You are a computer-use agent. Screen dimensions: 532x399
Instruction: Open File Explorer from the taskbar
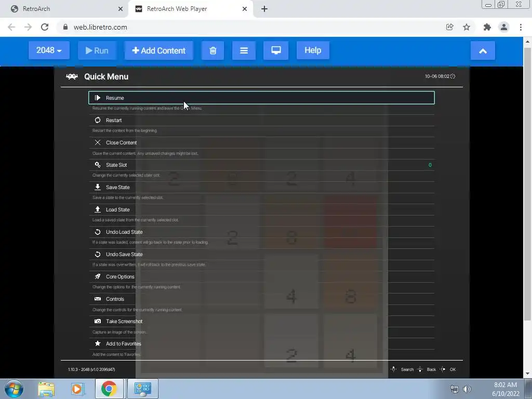pos(46,389)
